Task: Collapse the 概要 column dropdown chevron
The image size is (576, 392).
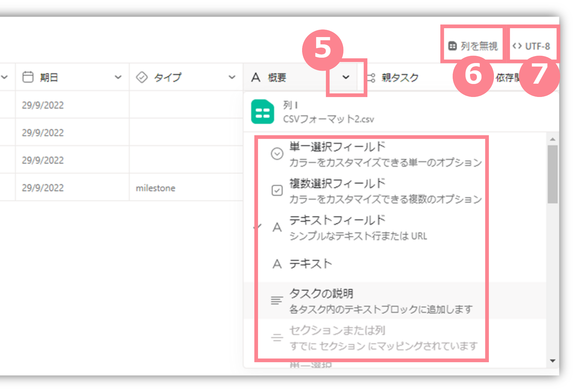Action: 346,77
